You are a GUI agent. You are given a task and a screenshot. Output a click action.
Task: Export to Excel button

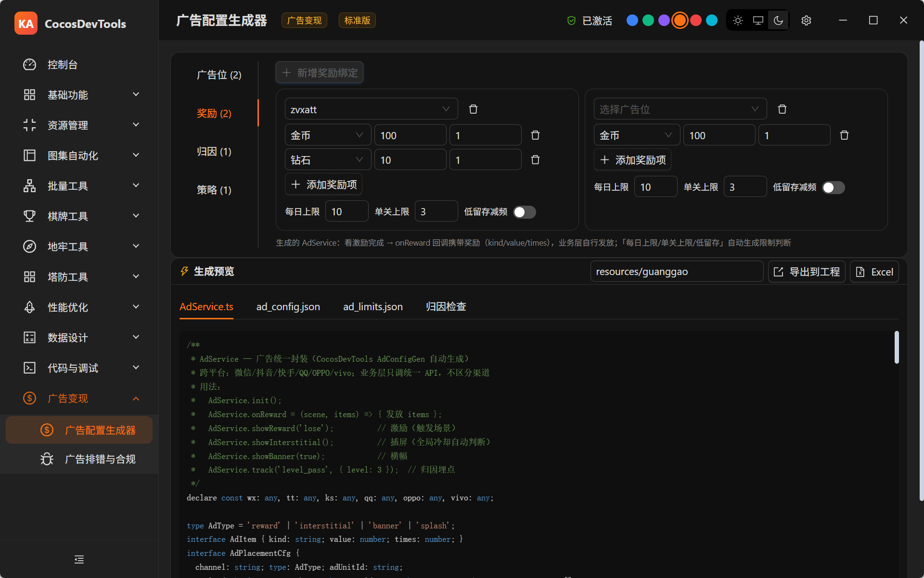click(874, 272)
